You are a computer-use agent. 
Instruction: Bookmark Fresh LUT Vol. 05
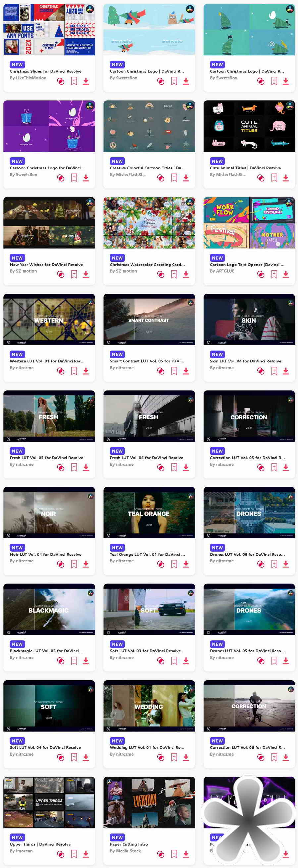click(x=74, y=468)
